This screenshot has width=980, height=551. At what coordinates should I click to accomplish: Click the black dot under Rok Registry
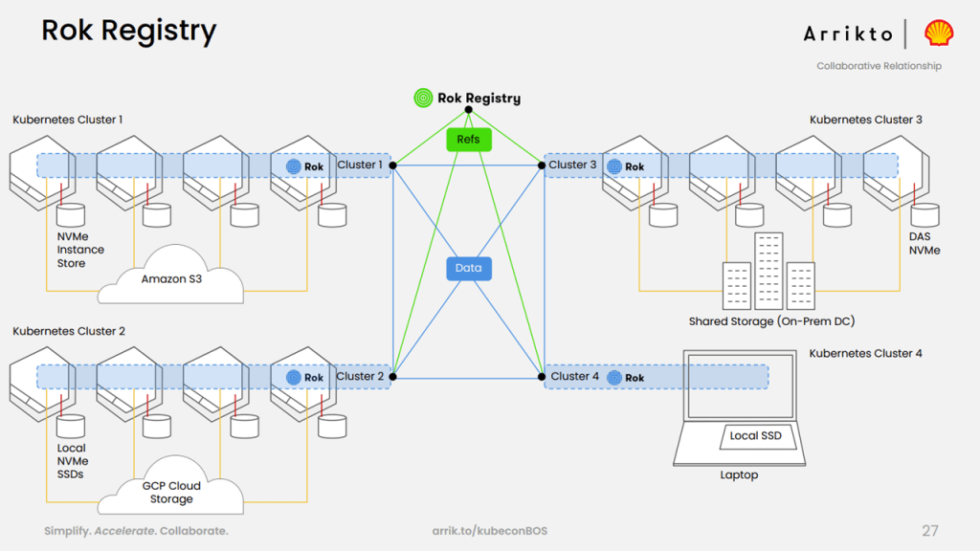[x=469, y=110]
